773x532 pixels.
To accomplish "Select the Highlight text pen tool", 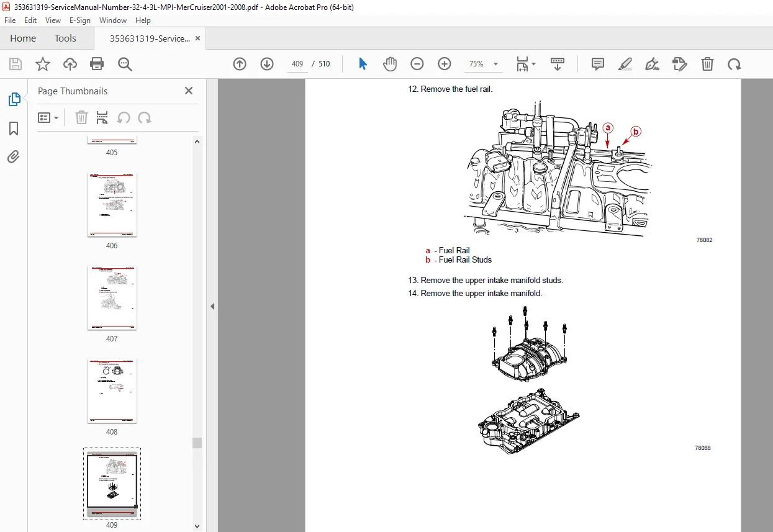I will pyautogui.click(x=625, y=64).
